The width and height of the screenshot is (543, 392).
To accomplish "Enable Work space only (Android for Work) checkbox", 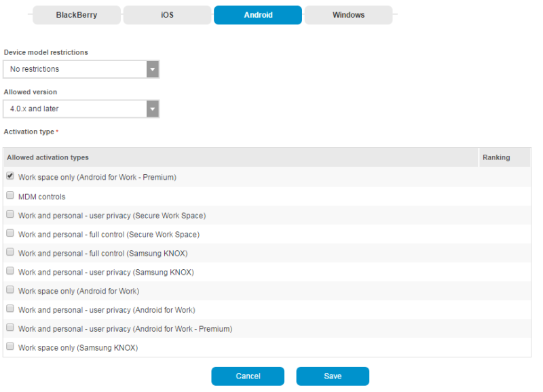I will [10, 290].
